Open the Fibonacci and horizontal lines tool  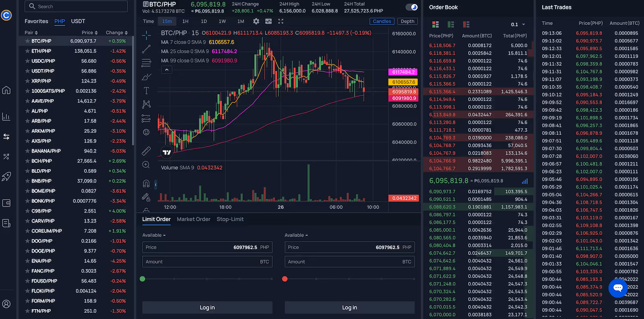146,63
